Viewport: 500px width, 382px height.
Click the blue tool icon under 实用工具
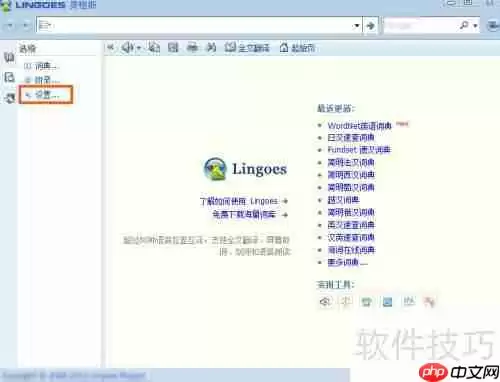pyautogui.click(x=387, y=302)
